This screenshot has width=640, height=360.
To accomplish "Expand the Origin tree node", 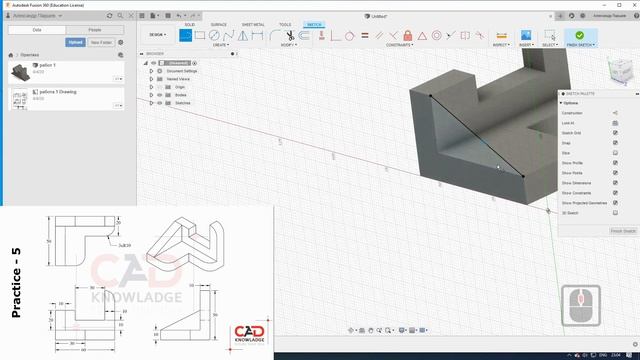I will coord(151,87).
